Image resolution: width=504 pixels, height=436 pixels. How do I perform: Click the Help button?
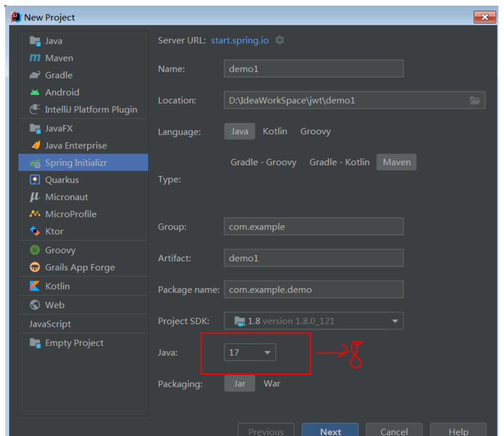coord(458,430)
